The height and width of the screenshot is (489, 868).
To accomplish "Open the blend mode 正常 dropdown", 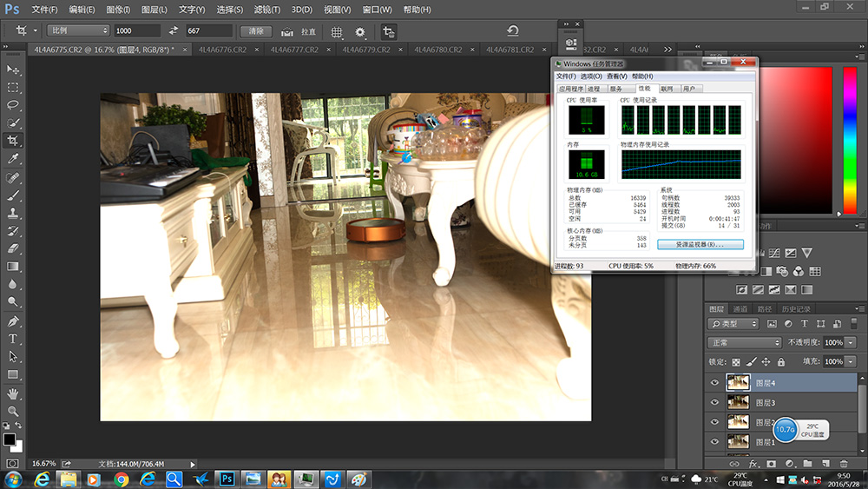I will pyautogui.click(x=744, y=342).
